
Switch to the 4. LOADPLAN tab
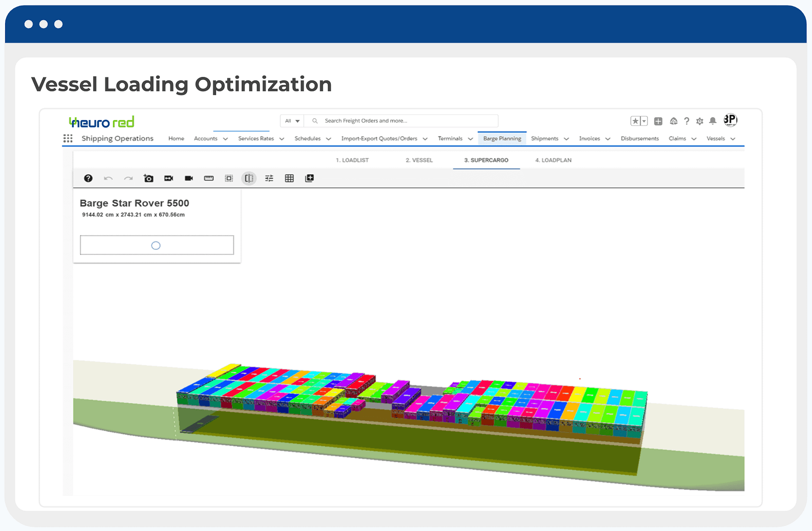pyautogui.click(x=553, y=160)
